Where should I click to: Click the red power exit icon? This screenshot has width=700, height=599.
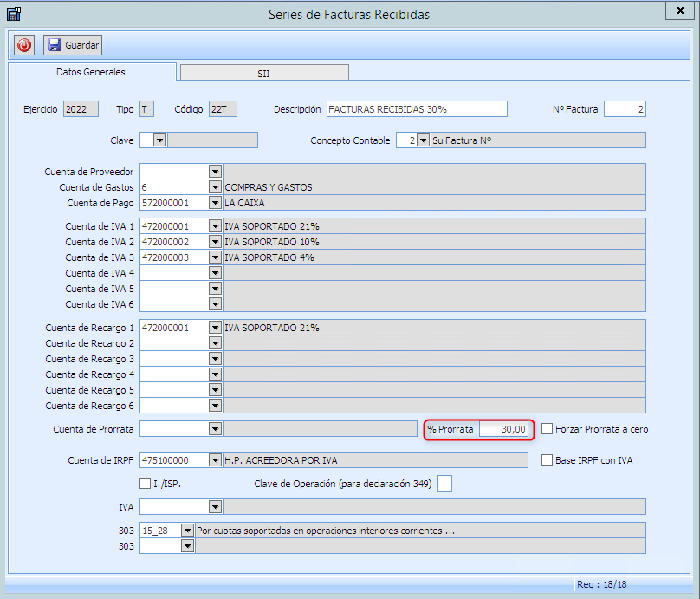(x=24, y=45)
